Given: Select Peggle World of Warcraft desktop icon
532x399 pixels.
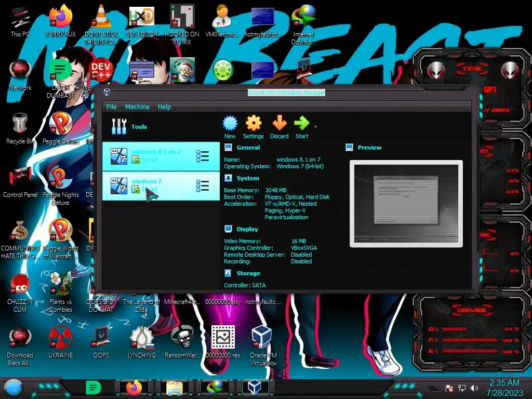Looking at the screenshot, I should (x=60, y=239).
